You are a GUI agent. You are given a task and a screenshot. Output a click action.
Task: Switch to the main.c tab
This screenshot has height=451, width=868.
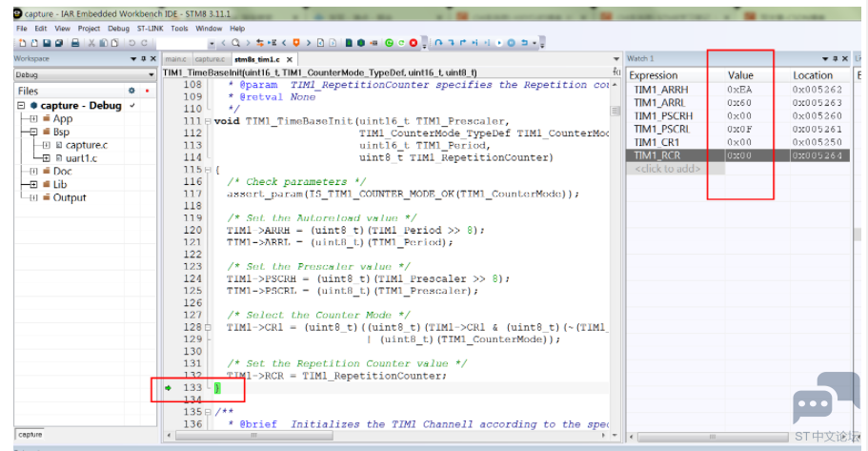click(x=176, y=59)
